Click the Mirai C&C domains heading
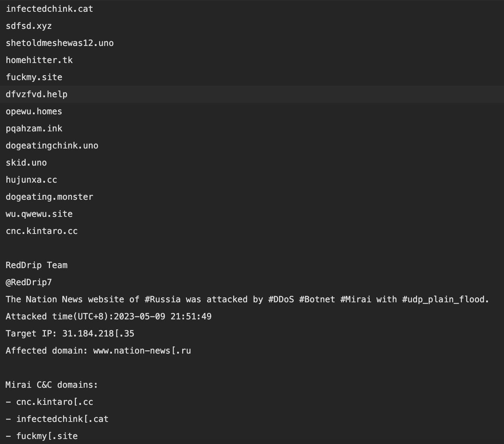 tap(52, 385)
